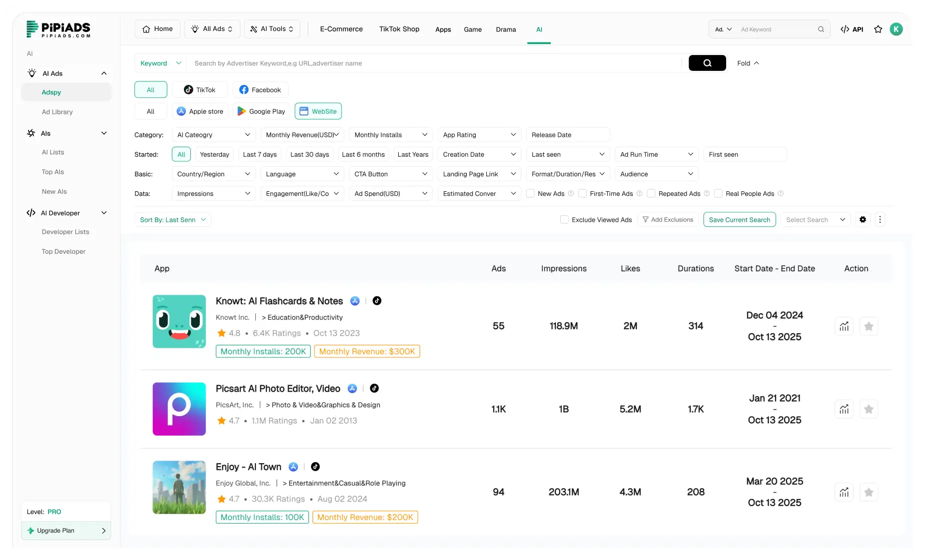Open the more options three-dot menu
Screen dimensions: 925x560
(x=880, y=219)
